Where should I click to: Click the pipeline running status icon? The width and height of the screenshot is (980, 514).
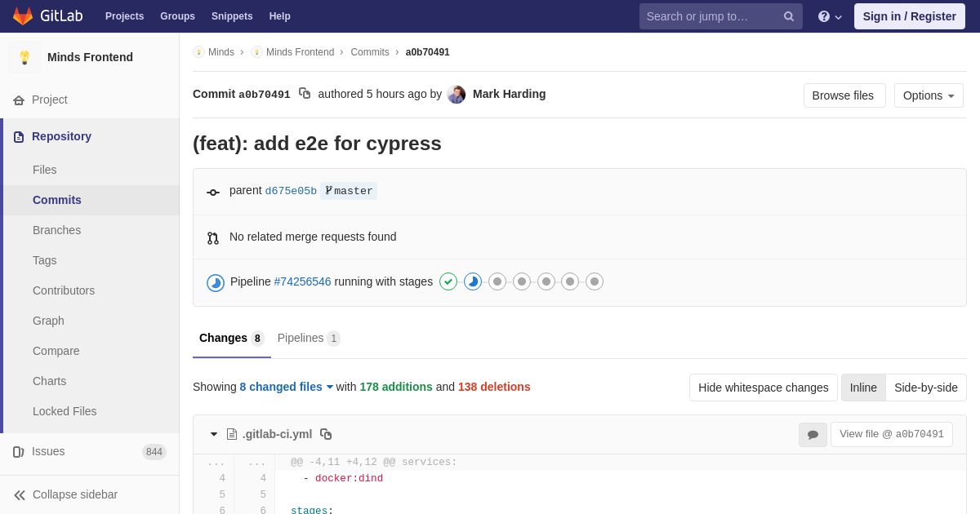pyautogui.click(x=216, y=283)
